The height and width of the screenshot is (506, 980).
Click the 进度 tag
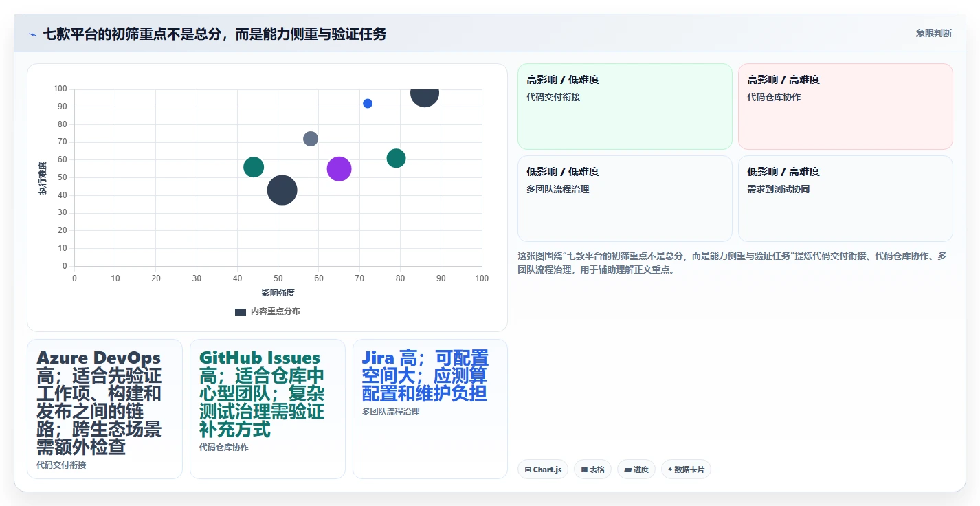(636, 470)
